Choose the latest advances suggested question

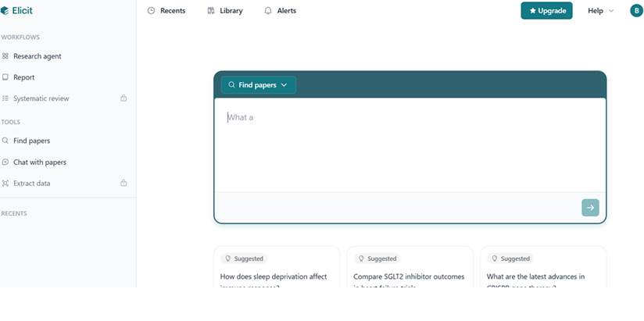tap(543, 267)
